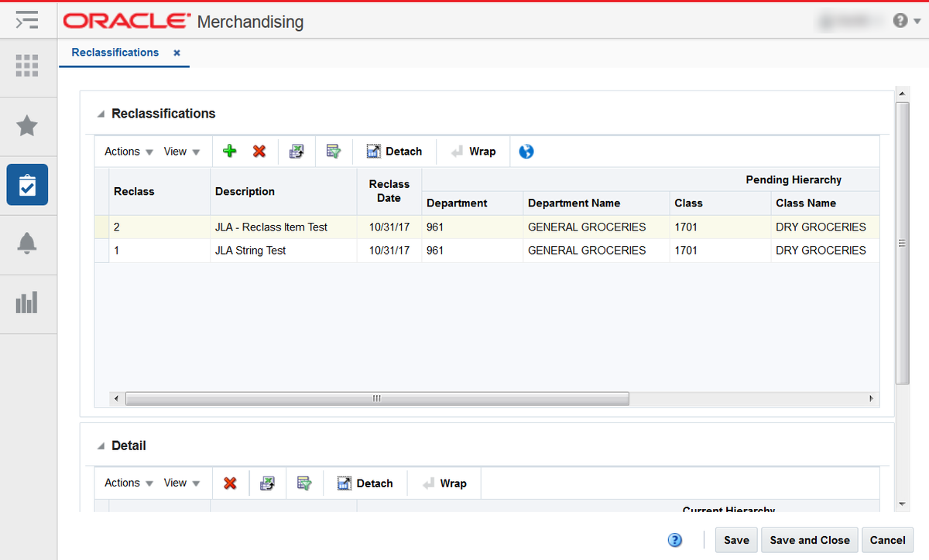Click Query by Example icon in Detail toolbar
The height and width of the screenshot is (560, 929).
pos(304,483)
